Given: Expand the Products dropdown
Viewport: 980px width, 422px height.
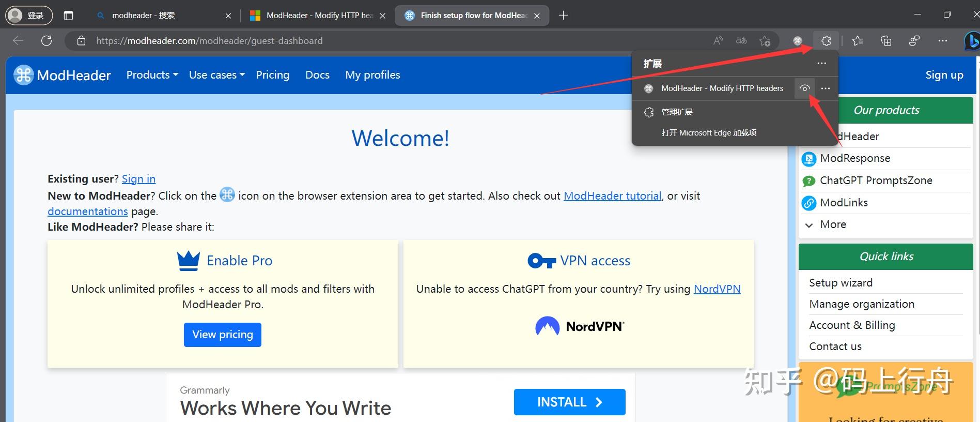Looking at the screenshot, I should coord(152,75).
